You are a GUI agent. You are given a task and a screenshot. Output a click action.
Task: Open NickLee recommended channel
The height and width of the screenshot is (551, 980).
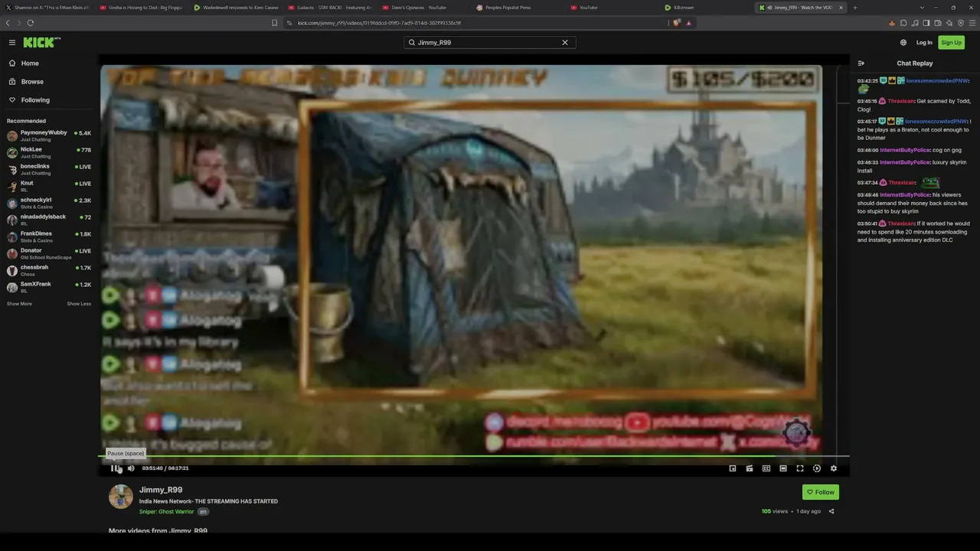(49, 153)
